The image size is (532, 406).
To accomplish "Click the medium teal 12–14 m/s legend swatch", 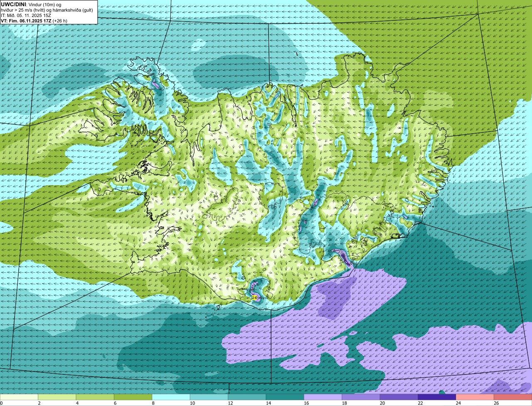I will click(x=247, y=397).
